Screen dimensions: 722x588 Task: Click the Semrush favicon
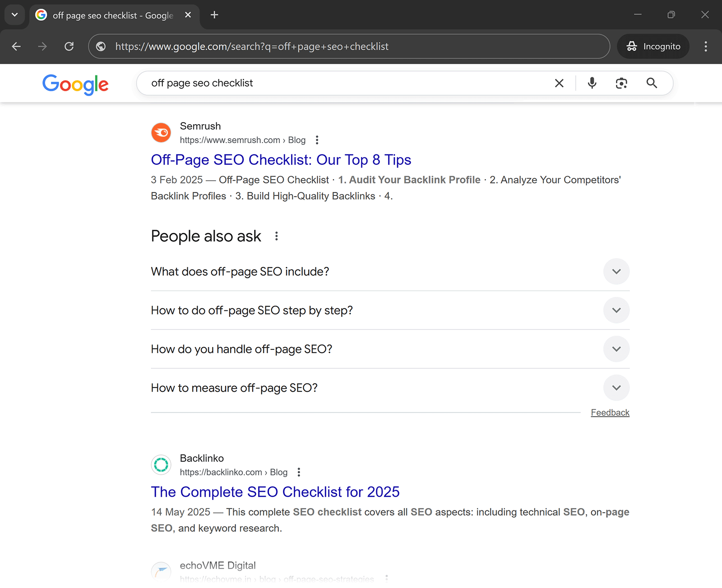[x=161, y=132]
